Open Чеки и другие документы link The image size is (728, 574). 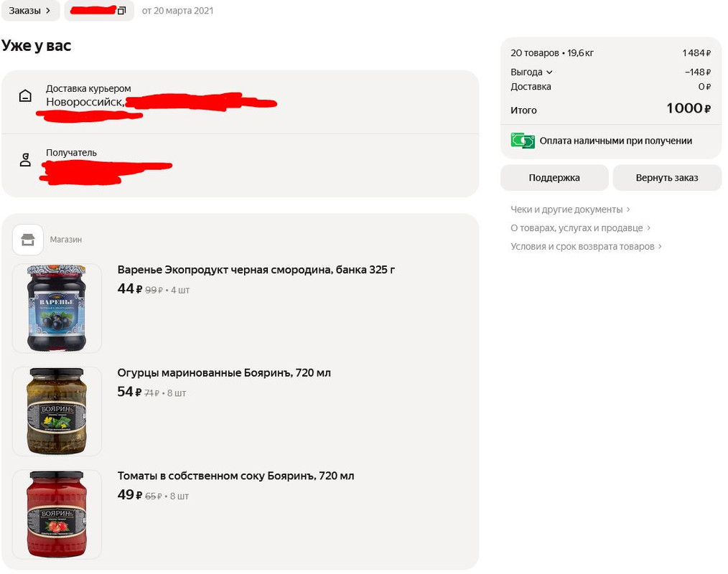pyautogui.click(x=566, y=210)
